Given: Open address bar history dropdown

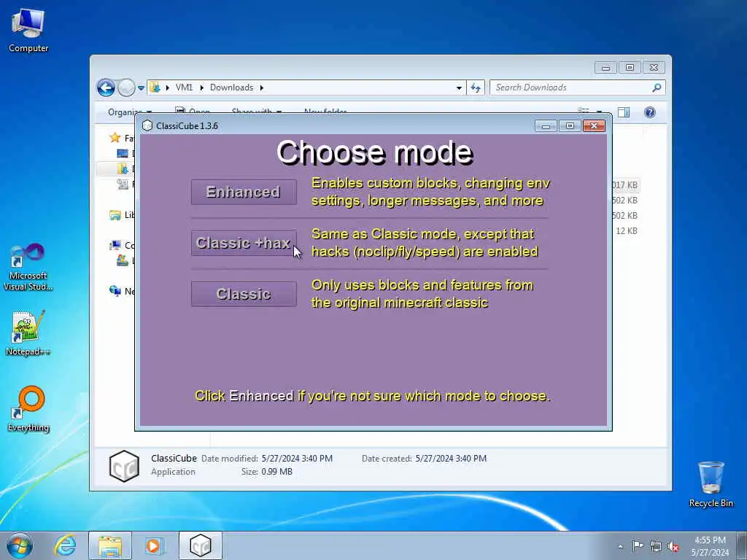Looking at the screenshot, I should click(459, 87).
